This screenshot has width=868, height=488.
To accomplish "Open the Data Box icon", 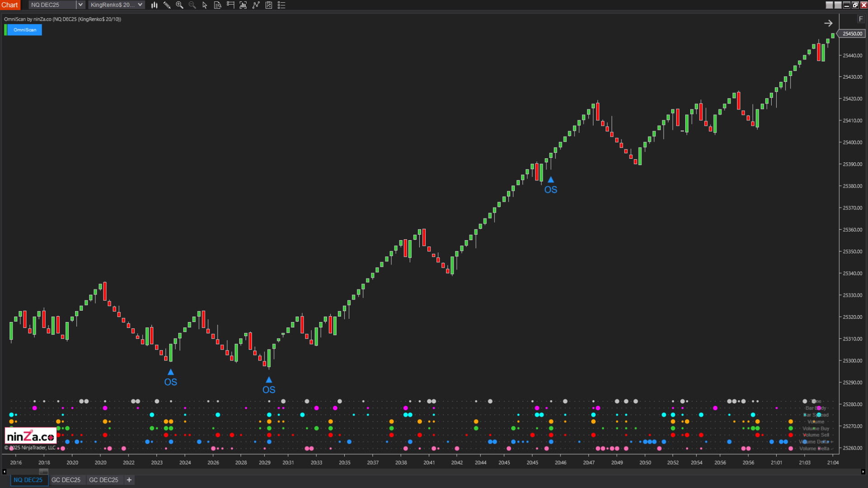I will [x=217, y=5].
